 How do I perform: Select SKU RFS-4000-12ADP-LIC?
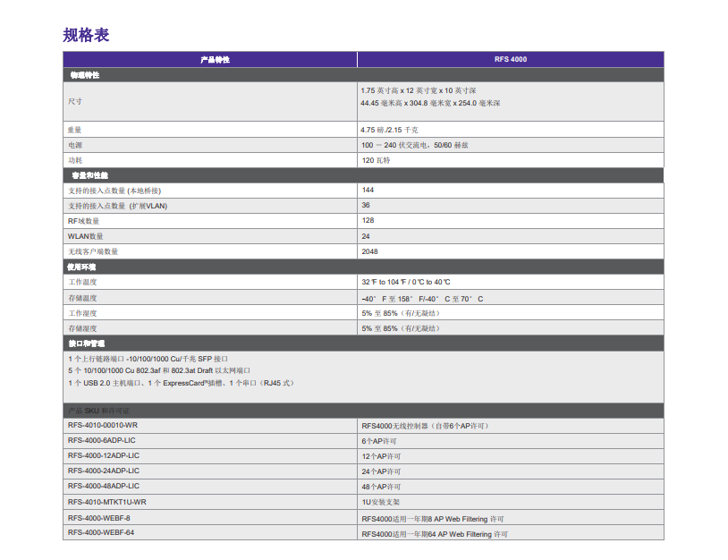coord(104,456)
